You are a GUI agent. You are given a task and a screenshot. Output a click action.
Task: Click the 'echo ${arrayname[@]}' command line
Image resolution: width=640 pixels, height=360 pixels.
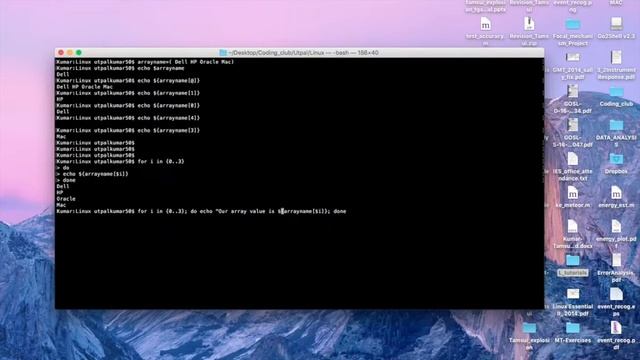(128, 81)
